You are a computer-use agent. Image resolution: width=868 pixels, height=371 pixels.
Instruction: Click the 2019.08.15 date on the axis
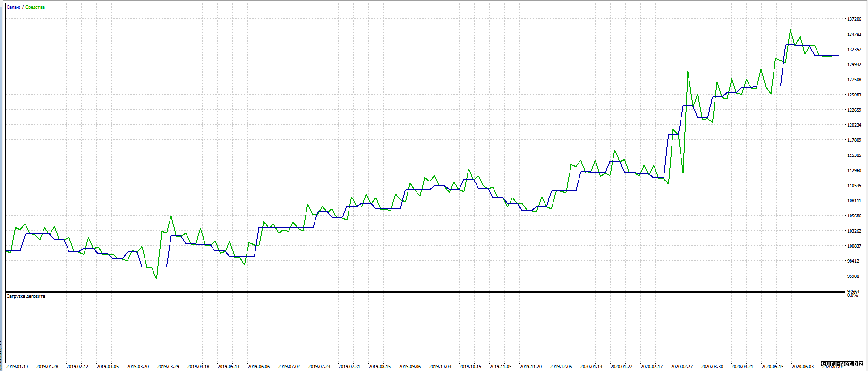pos(380,367)
